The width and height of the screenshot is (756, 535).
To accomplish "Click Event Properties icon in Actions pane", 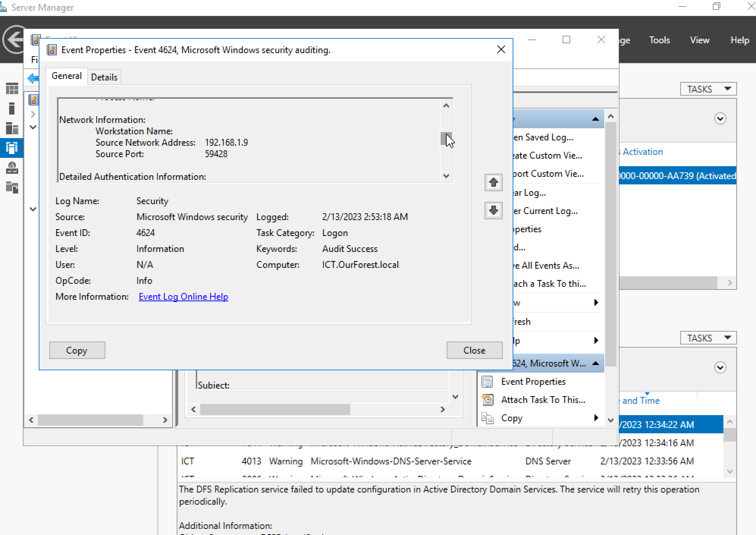I will (x=487, y=381).
